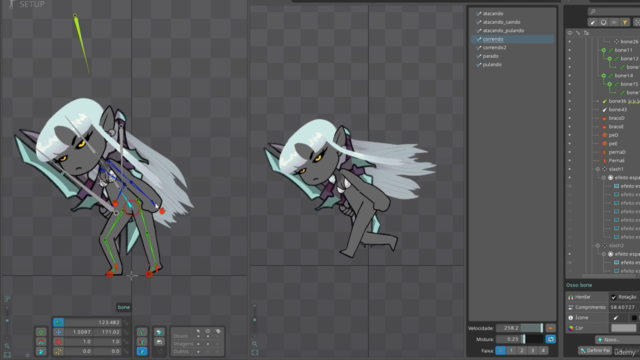Collapse the bone14 tree node
Image resolution: width=640 pixels, height=360 pixels.
click(604, 76)
